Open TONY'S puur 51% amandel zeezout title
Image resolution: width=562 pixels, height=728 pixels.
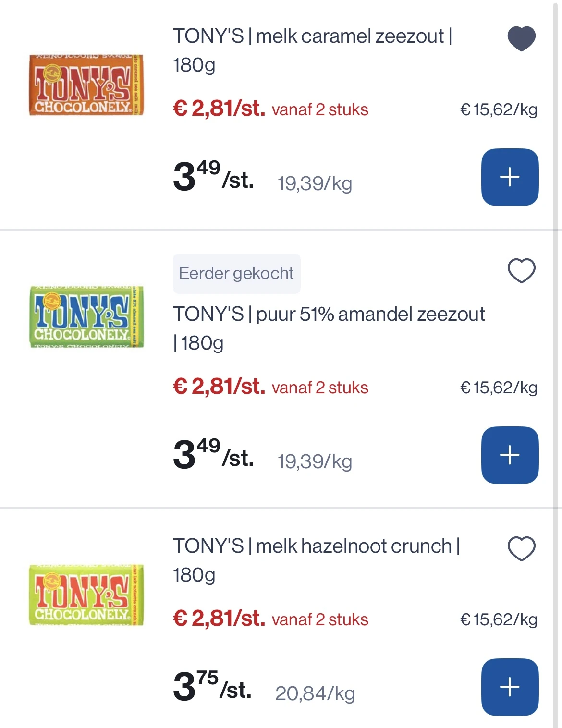[329, 328]
